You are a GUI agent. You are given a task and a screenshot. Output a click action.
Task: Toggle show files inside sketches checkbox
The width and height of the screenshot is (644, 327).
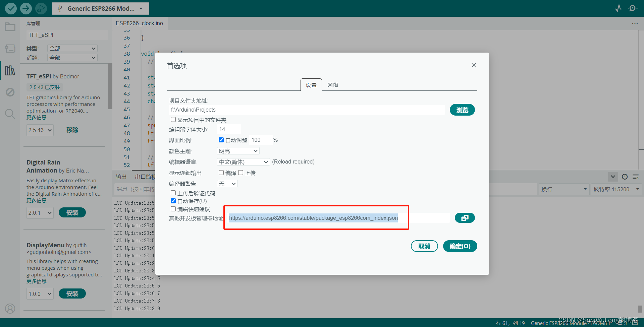pos(173,120)
